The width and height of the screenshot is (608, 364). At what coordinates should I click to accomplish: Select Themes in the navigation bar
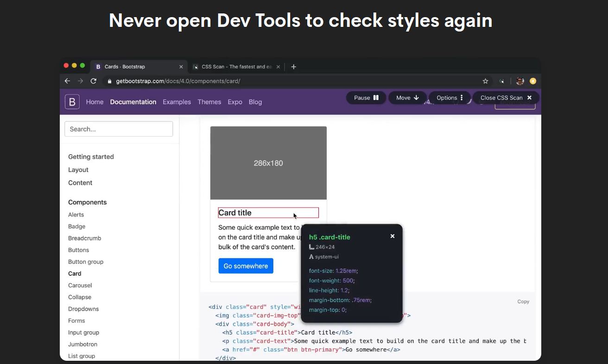pos(209,102)
